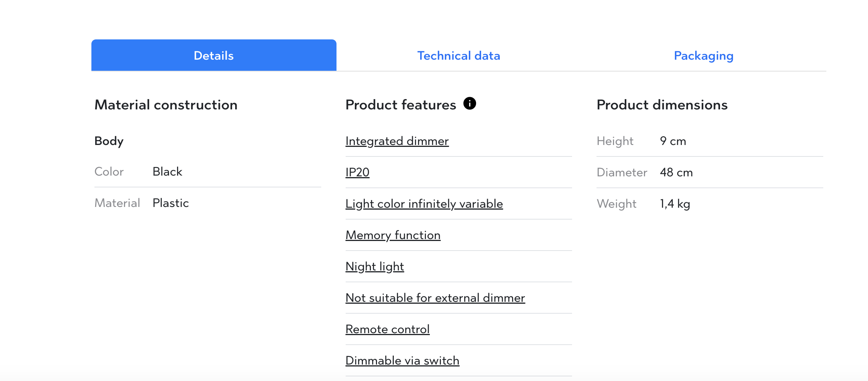The height and width of the screenshot is (381, 868).
Task: Click the Plastic material value
Action: [x=171, y=203]
